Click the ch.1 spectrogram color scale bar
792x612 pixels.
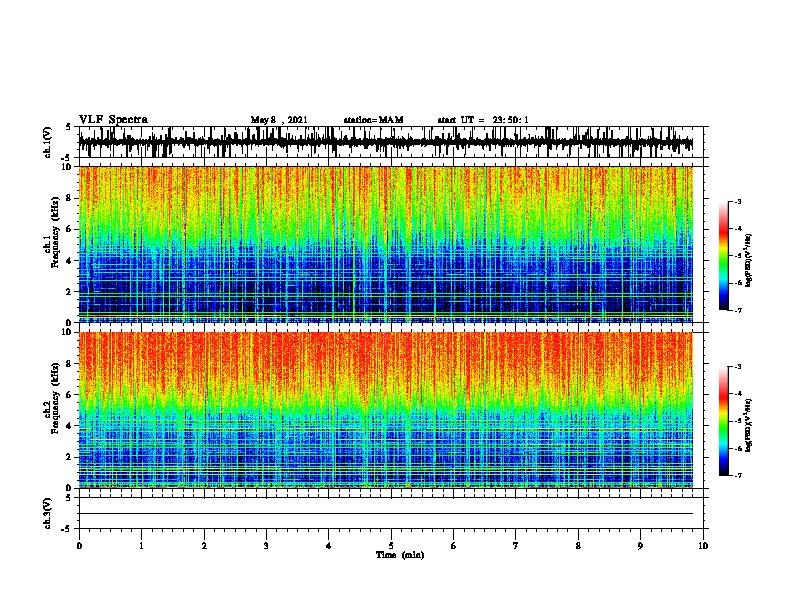724,256
